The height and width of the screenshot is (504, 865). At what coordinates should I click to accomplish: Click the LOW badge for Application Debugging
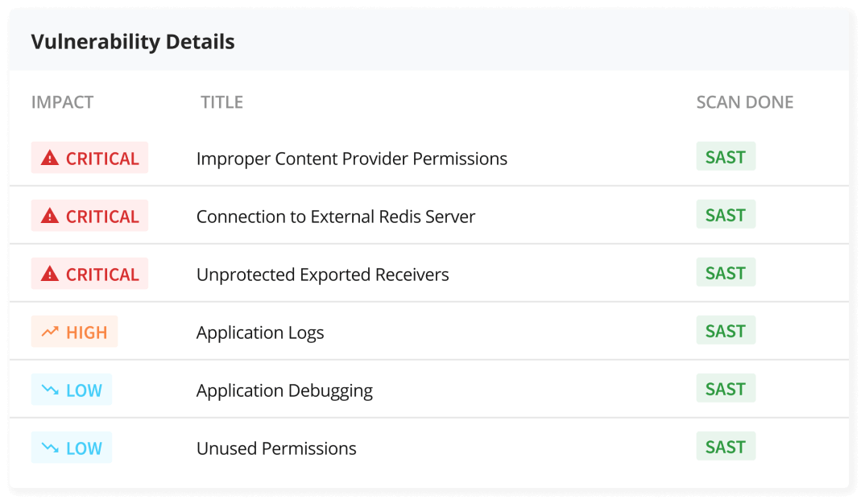pyautogui.click(x=72, y=390)
